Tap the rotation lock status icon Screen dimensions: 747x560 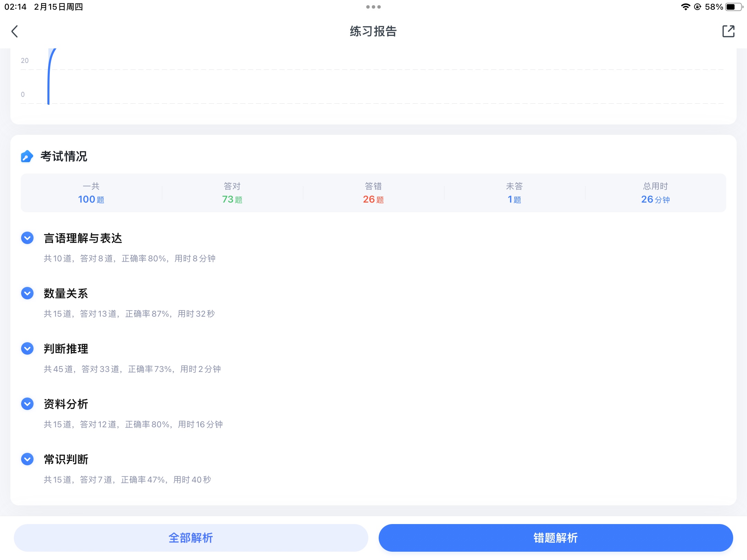pos(698,7)
